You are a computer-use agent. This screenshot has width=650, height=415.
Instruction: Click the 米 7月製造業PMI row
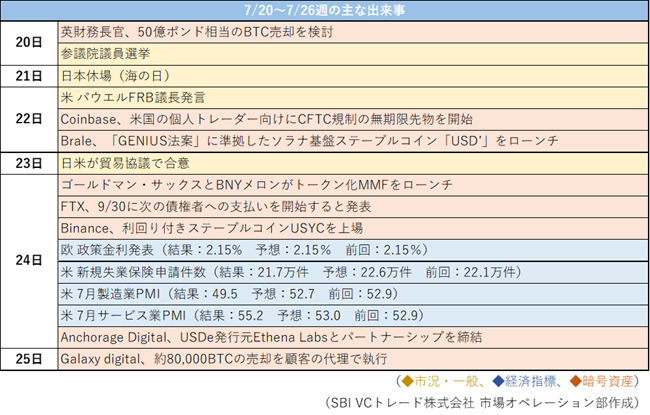pyautogui.click(x=353, y=294)
